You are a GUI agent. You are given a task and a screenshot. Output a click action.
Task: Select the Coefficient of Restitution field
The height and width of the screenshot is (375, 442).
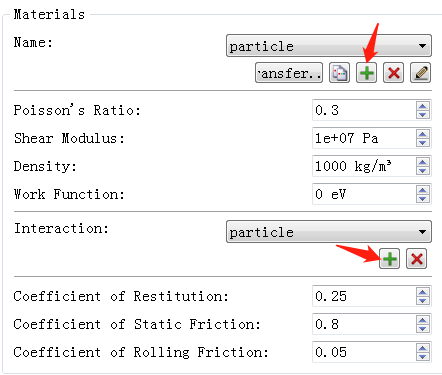pos(364,296)
